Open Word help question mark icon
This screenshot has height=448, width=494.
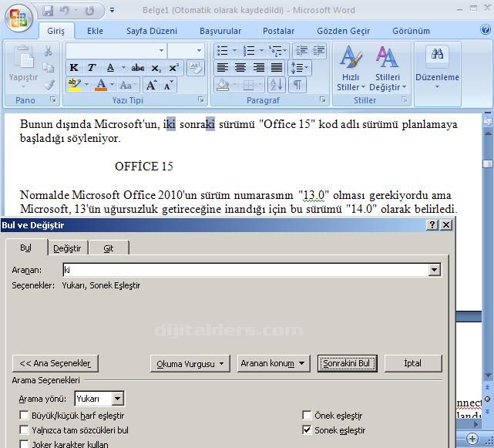point(486,29)
